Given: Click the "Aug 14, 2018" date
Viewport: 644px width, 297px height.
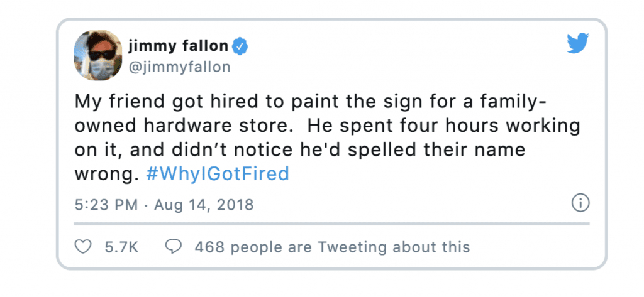Looking at the screenshot, I should 204,204.
